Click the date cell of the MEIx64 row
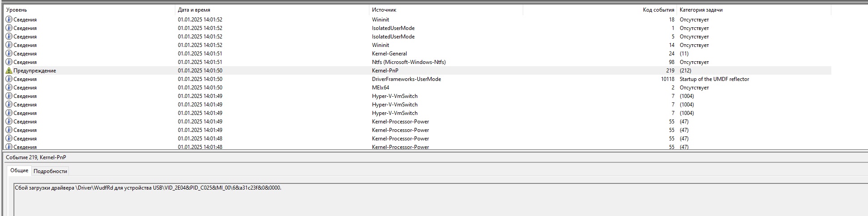 [x=200, y=88]
